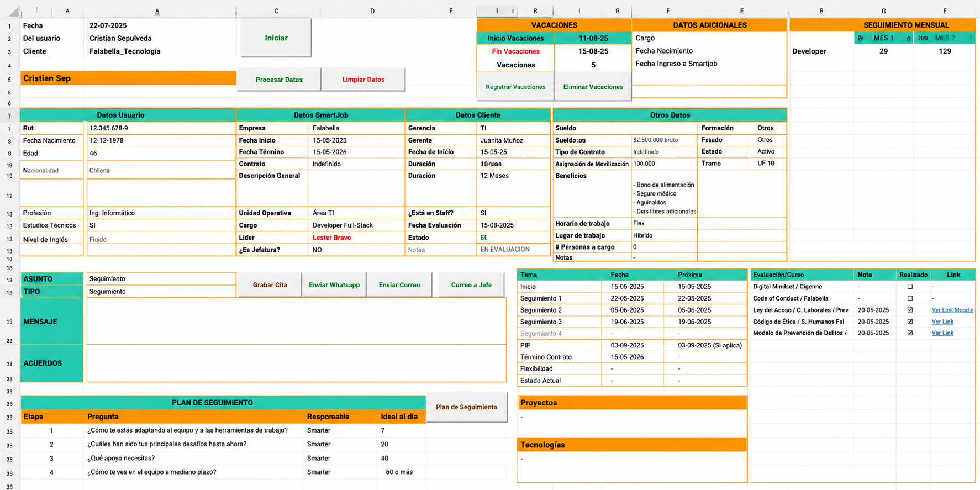
Task: Click the Grabar Cita button
Action: click(270, 285)
